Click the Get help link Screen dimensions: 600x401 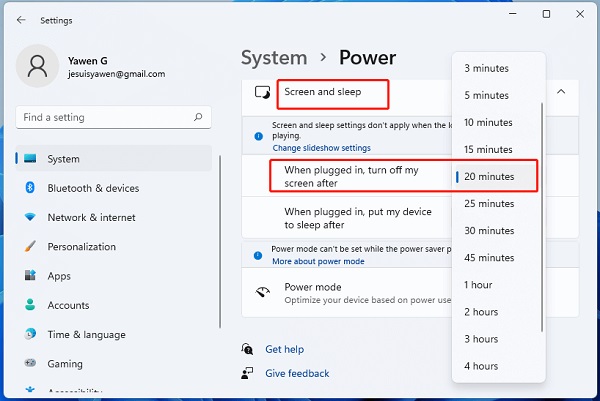(284, 349)
